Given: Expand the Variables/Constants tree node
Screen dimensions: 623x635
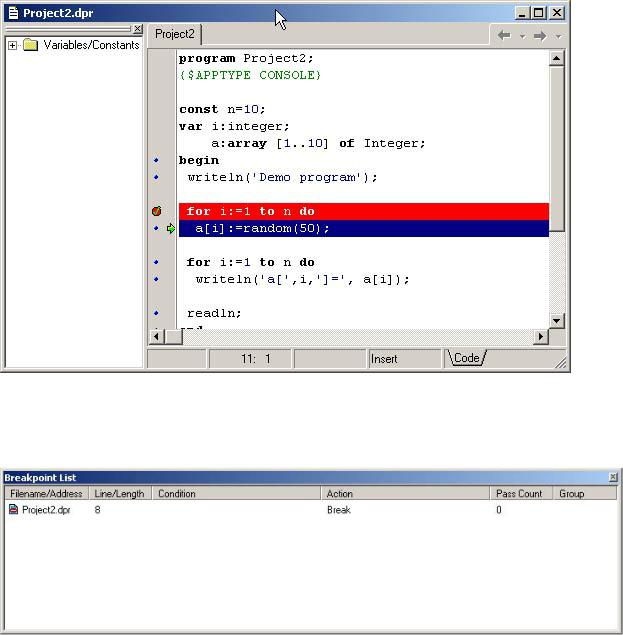Looking at the screenshot, I should pyautogui.click(x=13, y=45).
